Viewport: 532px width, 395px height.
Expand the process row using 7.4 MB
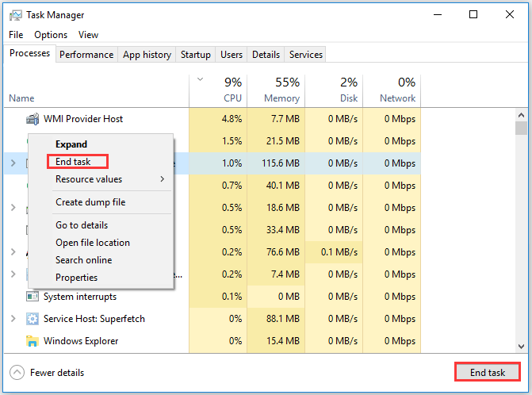tap(13, 274)
